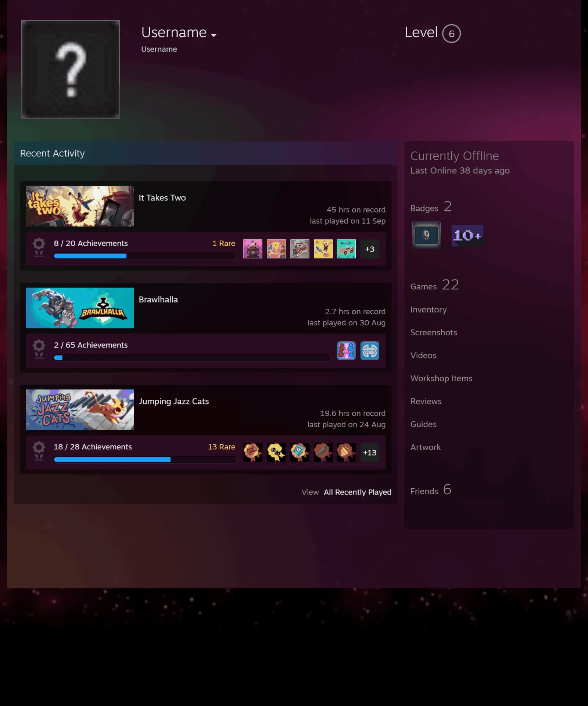Viewport: 588px width, 706px height.
Task: Click the trophy icon in It Takes Two achievements
Action: [39, 247]
